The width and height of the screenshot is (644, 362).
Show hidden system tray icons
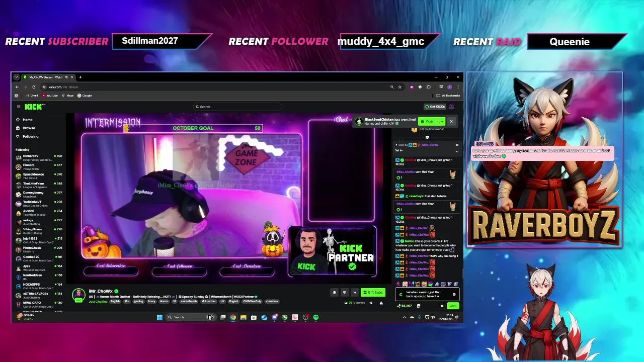click(404, 317)
